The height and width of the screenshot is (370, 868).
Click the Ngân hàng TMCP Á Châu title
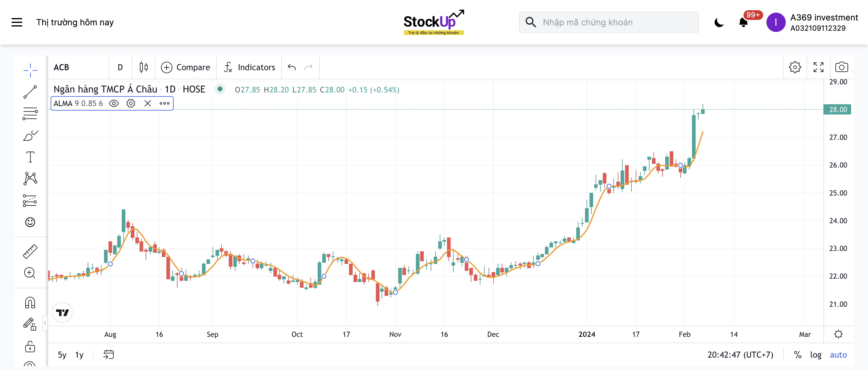click(105, 89)
